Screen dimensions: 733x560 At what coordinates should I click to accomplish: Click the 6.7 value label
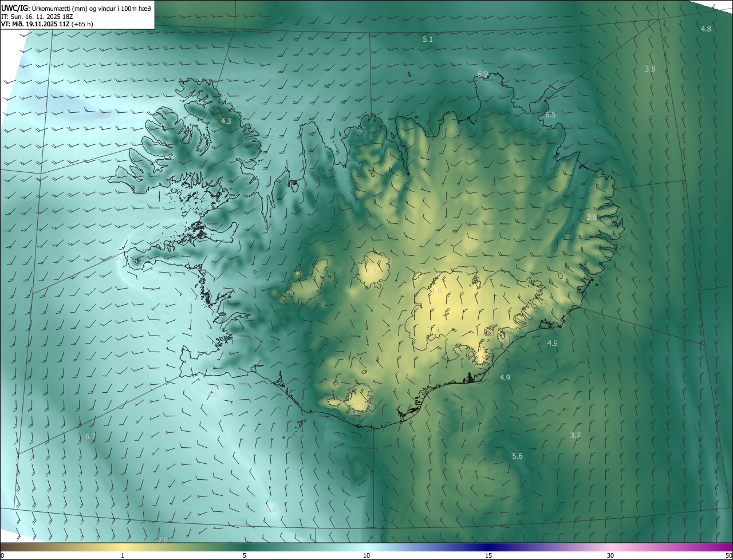(x=90, y=437)
